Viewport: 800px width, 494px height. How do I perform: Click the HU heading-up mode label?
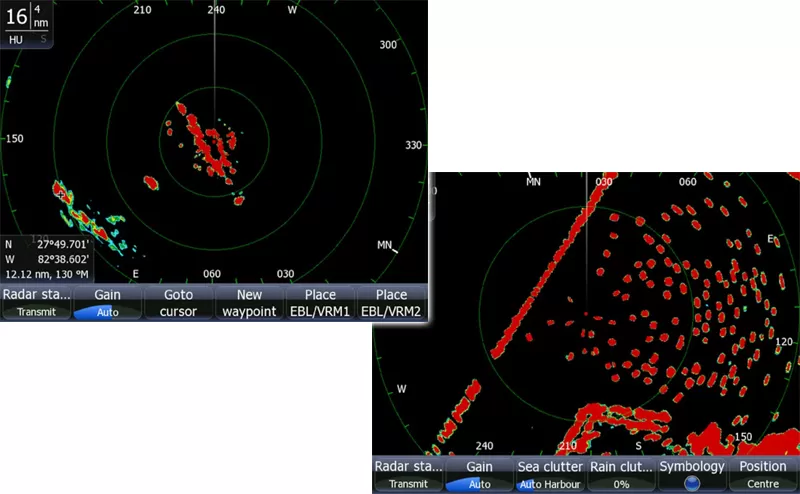tap(16, 41)
